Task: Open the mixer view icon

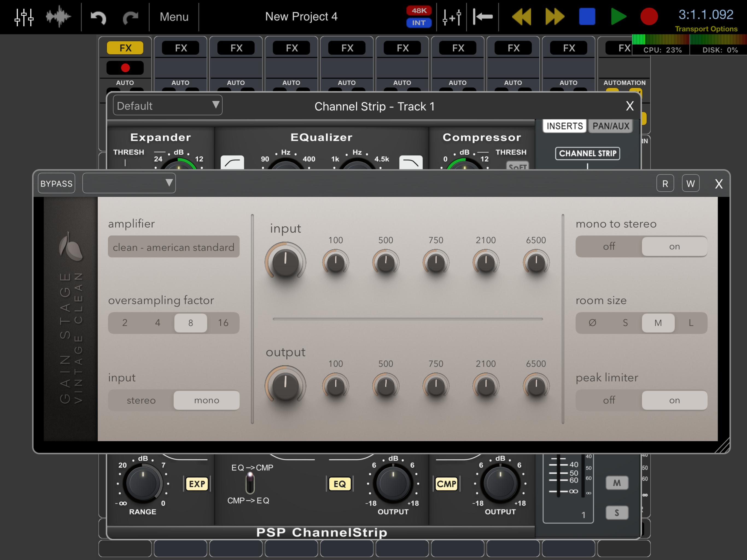Action: (24, 17)
